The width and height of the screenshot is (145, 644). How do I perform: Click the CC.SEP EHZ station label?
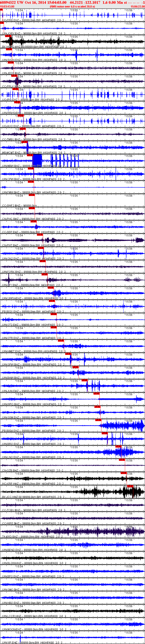tap(33, 232)
